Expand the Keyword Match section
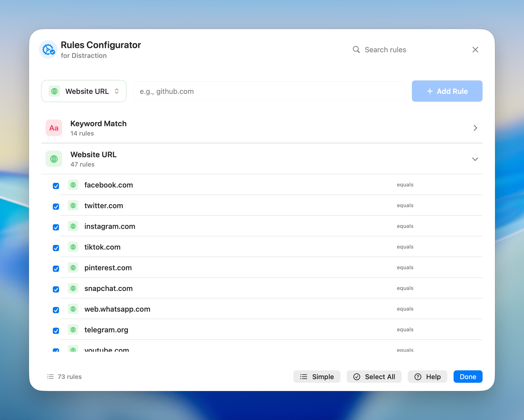The width and height of the screenshot is (524, 420). [475, 128]
